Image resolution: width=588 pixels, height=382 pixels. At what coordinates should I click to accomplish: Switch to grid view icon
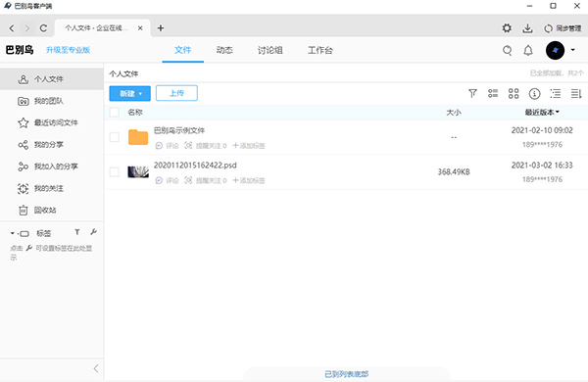point(514,93)
